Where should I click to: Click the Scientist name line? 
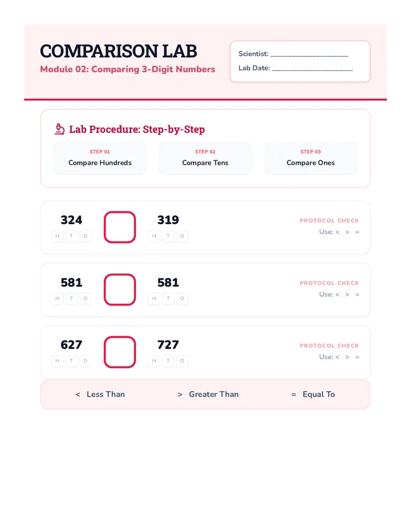tap(309, 54)
